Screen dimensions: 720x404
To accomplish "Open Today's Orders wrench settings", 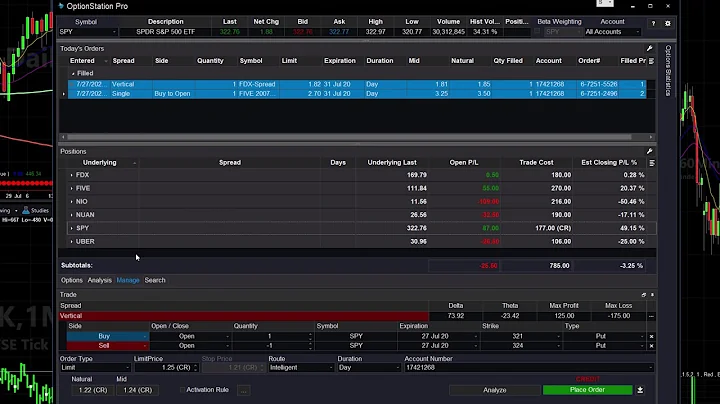I will pyautogui.click(x=649, y=48).
